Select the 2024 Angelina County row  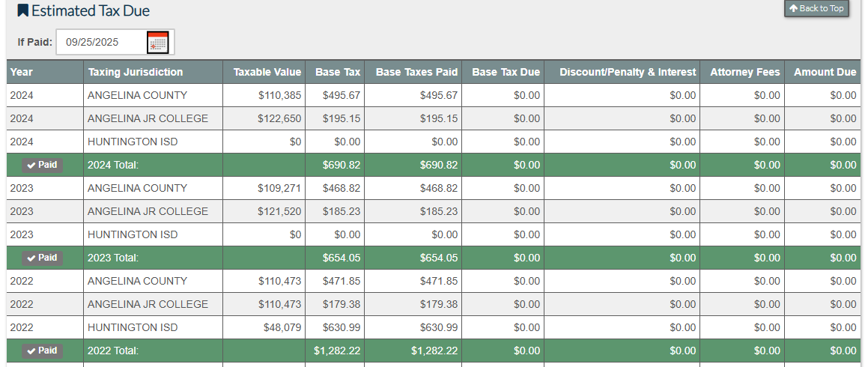(x=137, y=95)
